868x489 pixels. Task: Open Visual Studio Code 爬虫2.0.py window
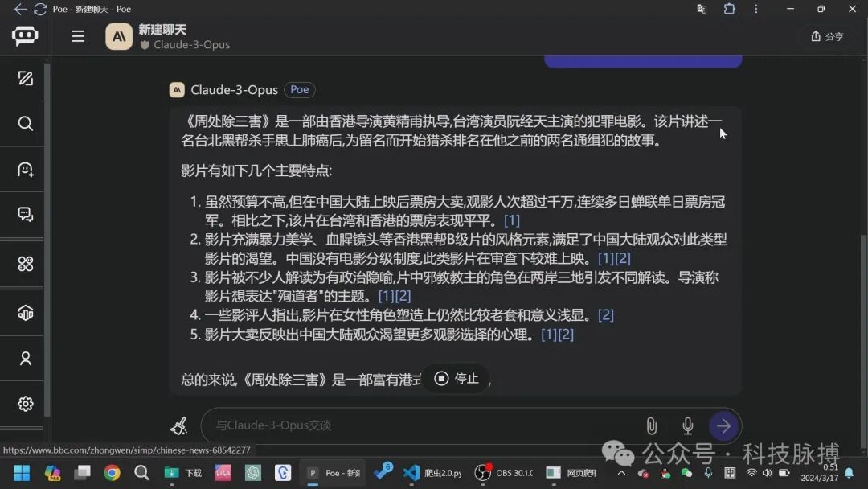point(432,473)
